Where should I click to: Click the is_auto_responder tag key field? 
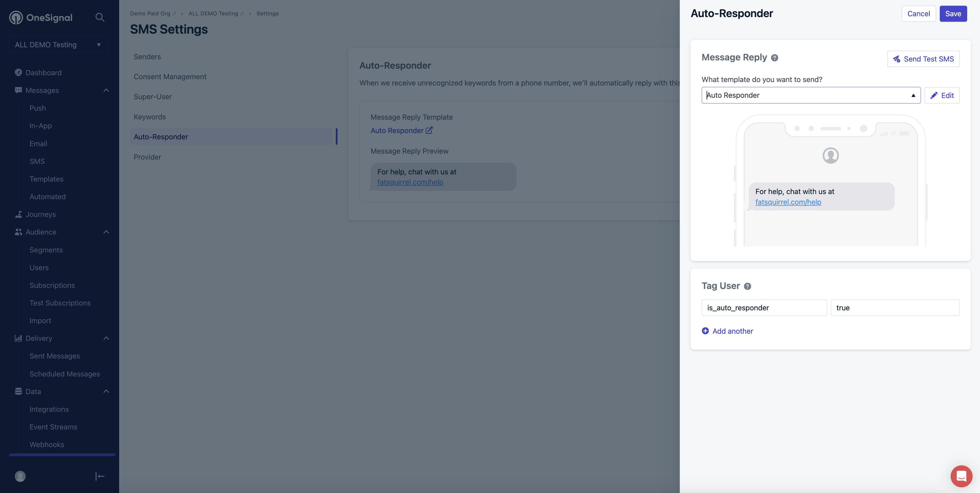764,307
